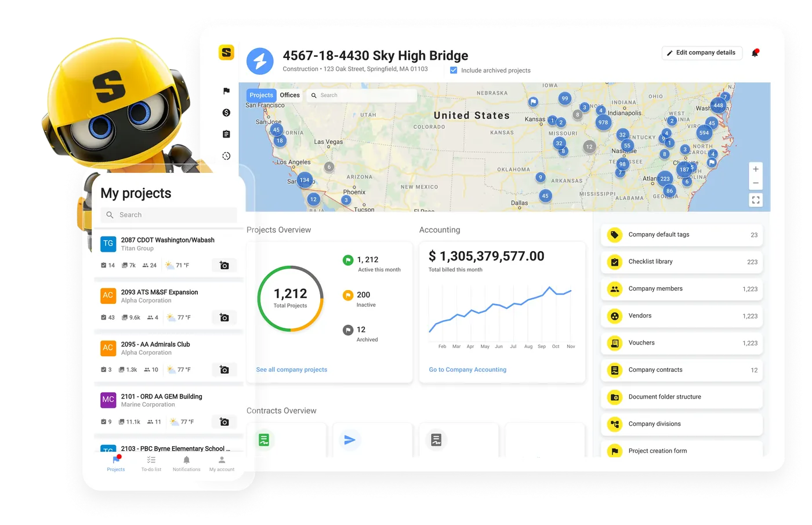Image resolution: width=812 pixels, height=525 pixels.
Task: Open the history clock sidebar icon
Action: [226, 156]
